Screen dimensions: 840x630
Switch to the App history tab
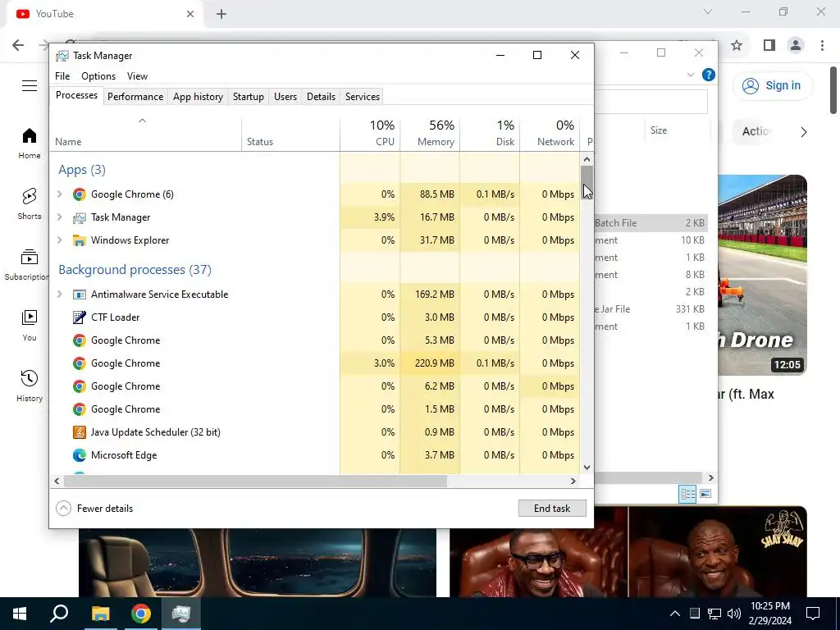point(198,97)
